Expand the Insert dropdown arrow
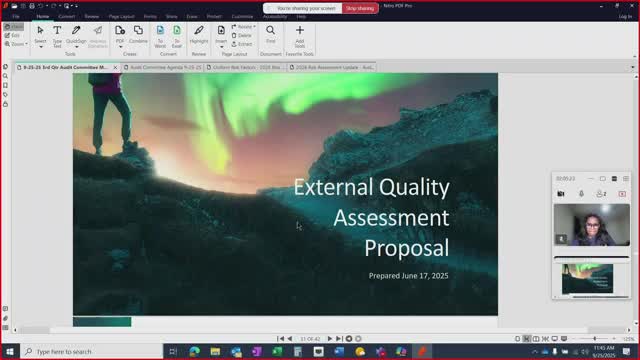The height and width of the screenshot is (360, 640). point(221,47)
